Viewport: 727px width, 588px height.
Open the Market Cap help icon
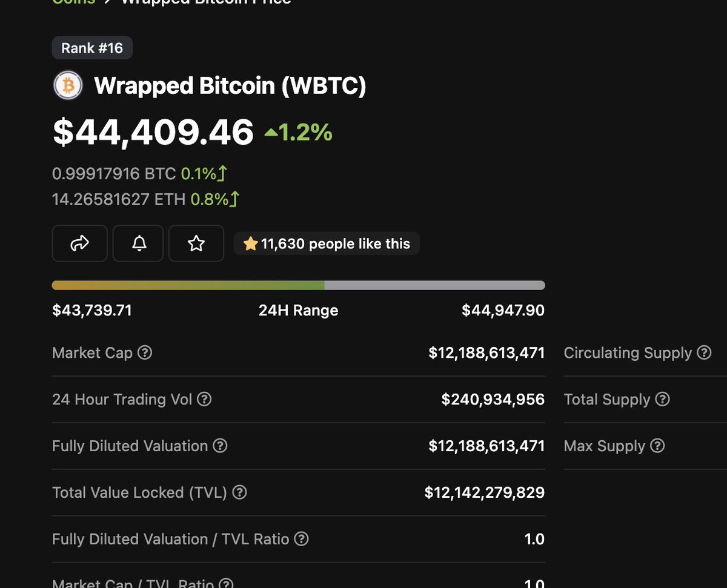145,352
